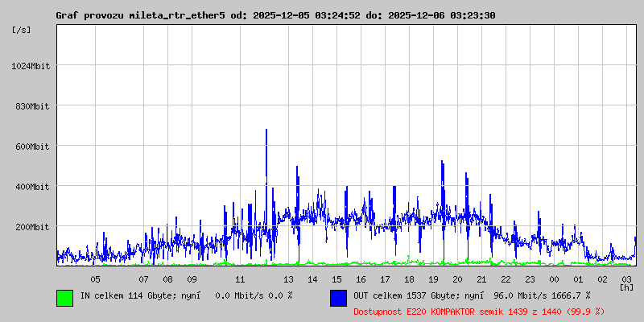The width and height of the screenshot is (644, 322).
Task: Select the hour 00 midnight axis marker
Action: 554,279
